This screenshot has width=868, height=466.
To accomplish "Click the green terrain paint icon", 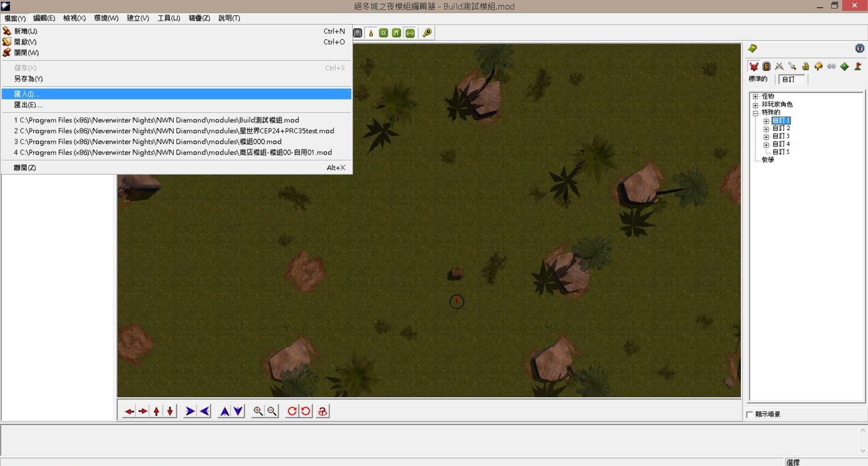I will click(753, 48).
